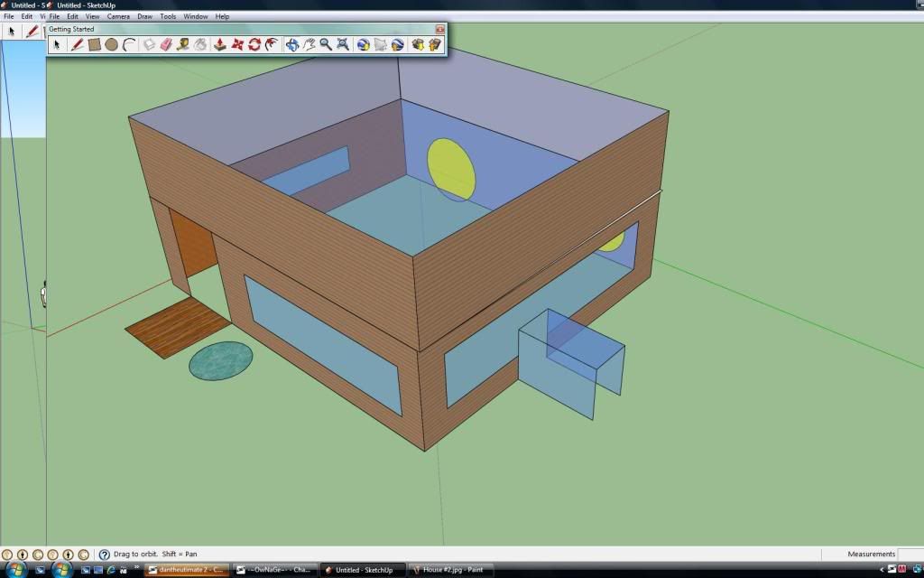The width and height of the screenshot is (924, 578).
Task: Select the yellow circular window inside house
Action: click(x=451, y=170)
